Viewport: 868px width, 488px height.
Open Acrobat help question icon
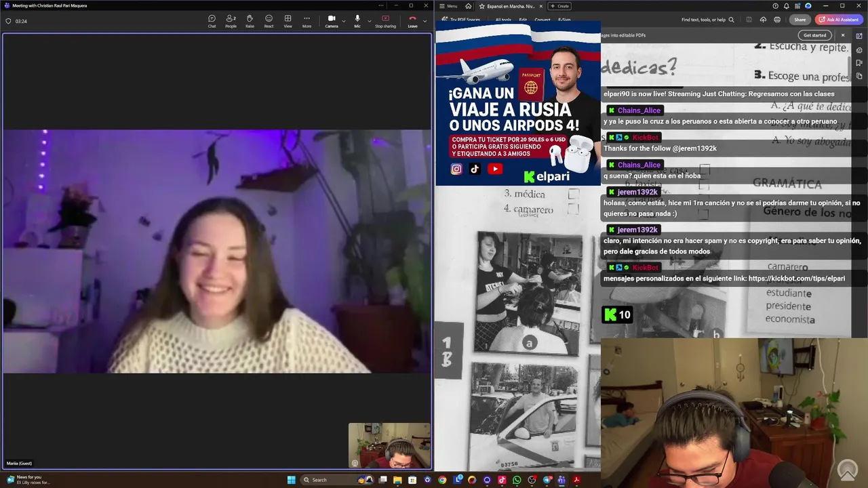(776, 6)
